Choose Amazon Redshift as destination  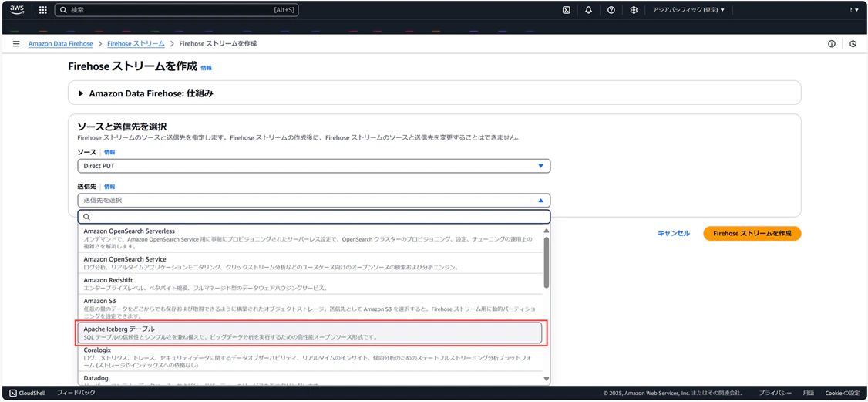tap(309, 284)
